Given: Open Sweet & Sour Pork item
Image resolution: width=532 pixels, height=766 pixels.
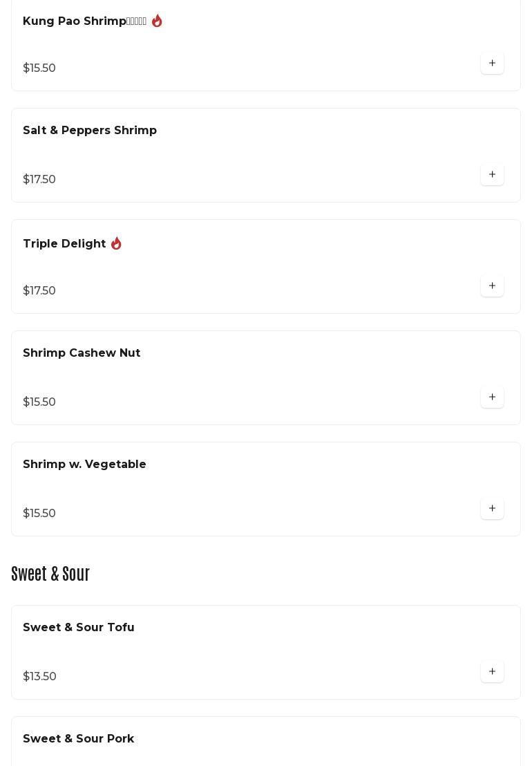Looking at the screenshot, I should tap(79, 739).
